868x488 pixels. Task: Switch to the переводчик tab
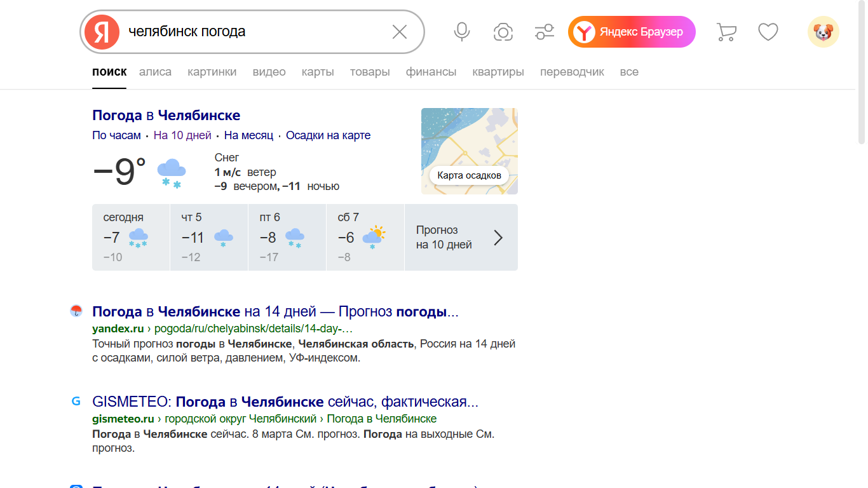(573, 72)
